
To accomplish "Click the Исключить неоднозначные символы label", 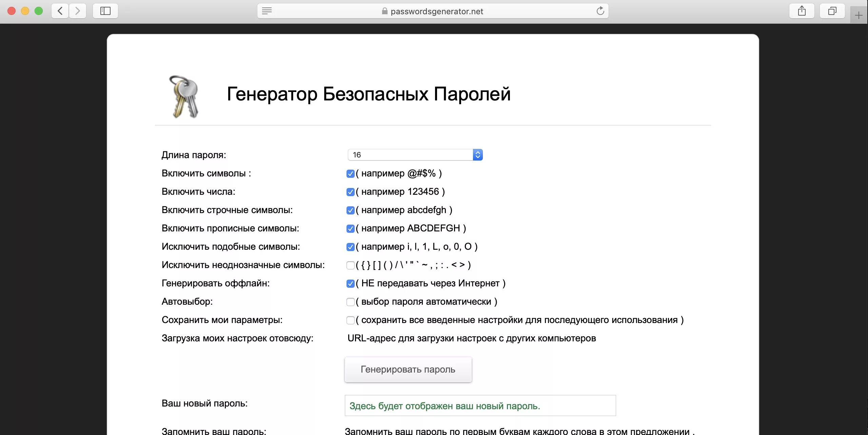I will pyautogui.click(x=243, y=265).
